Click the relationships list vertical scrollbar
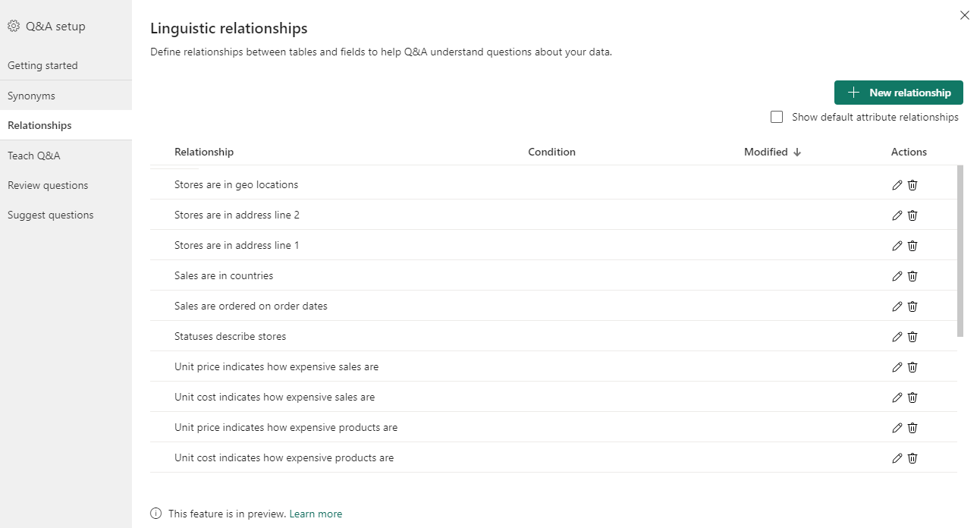The width and height of the screenshot is (980, 528). tap(960, 250)
